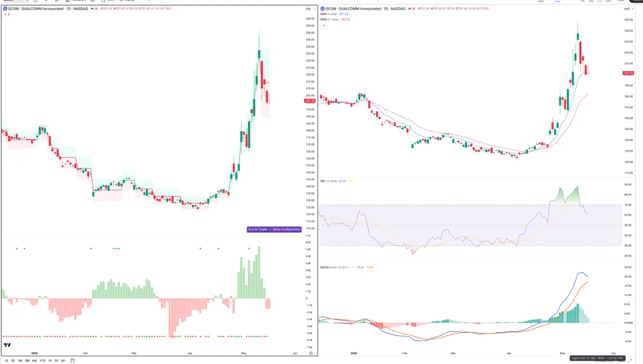Image resolution: width=643 pixels, height=364 pixels.
Task: Select the 5D time range
Action: click(13, 361)
